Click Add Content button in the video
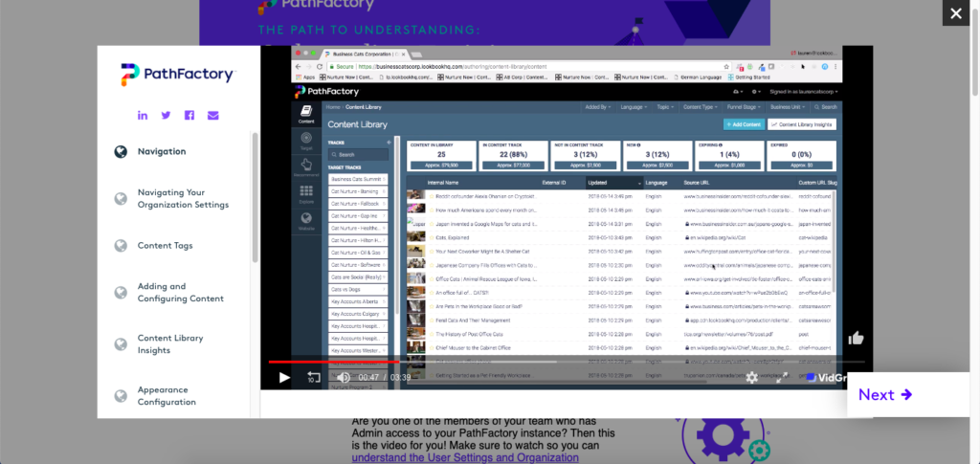This screenshot has width=980, height=464. point(743,124)
